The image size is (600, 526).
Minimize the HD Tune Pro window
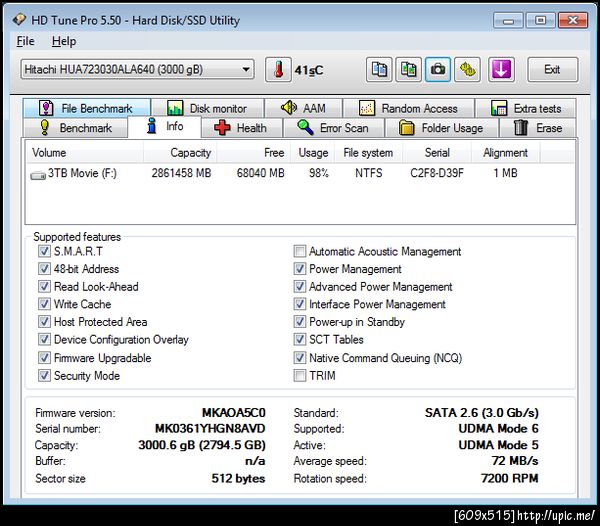tap(508, 20)
